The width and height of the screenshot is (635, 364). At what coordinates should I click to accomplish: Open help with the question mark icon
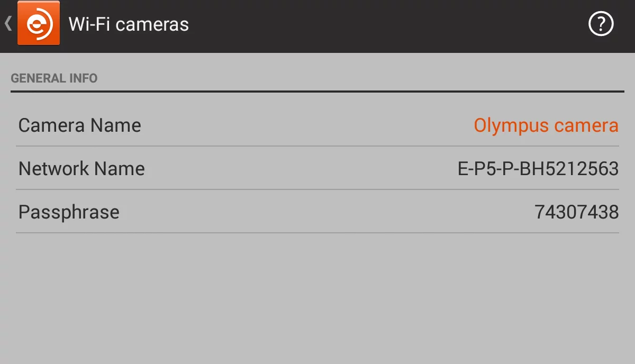click(x=601, y=24)
